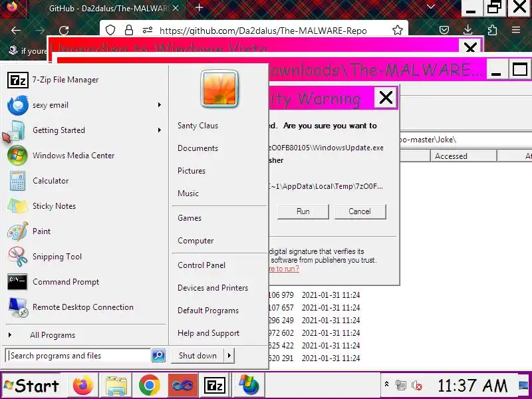Launch the sexy email Thunderbird icon

pyautogui.click(x=18, y=105)
